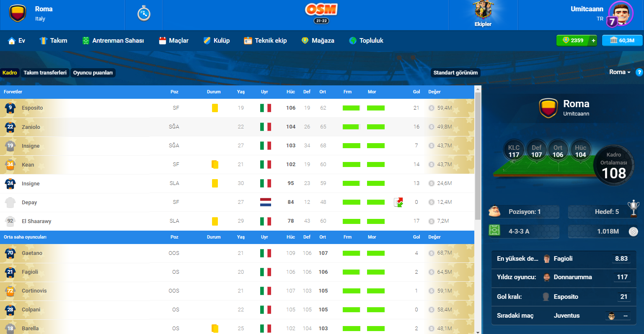Switch to Takım transferleri tab
Screen dimensions: 644x334
coord(45,73)
